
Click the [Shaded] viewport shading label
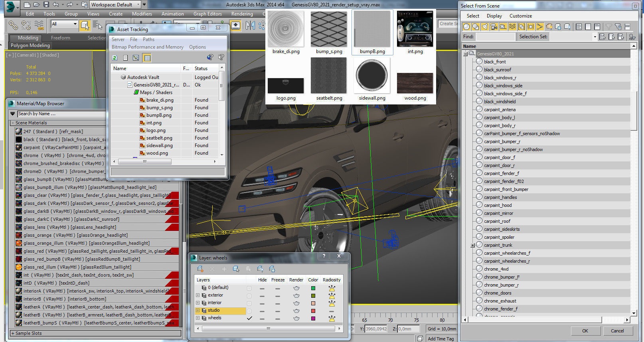49,55
